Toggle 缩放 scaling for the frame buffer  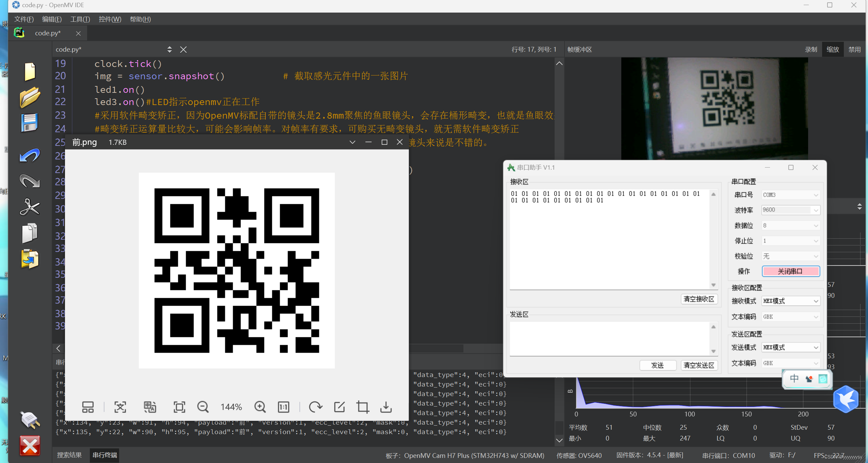tap(833, 49)
